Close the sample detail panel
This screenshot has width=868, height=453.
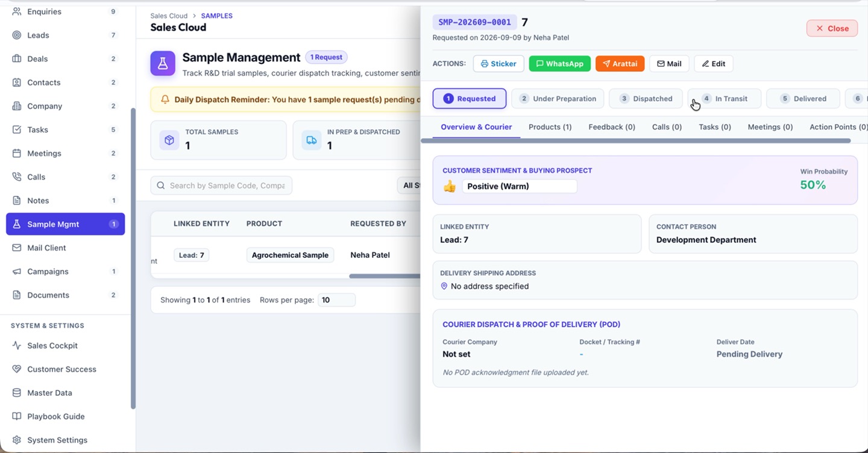[x=832, y=28]
